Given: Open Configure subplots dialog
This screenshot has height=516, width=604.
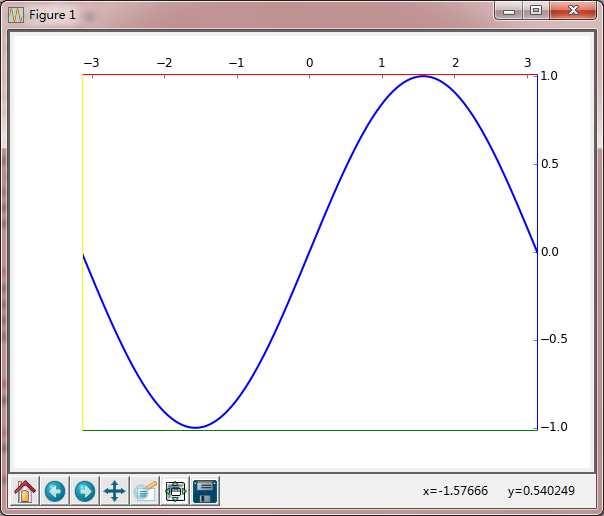Looking at the screenshot, I should coord(175,491).
